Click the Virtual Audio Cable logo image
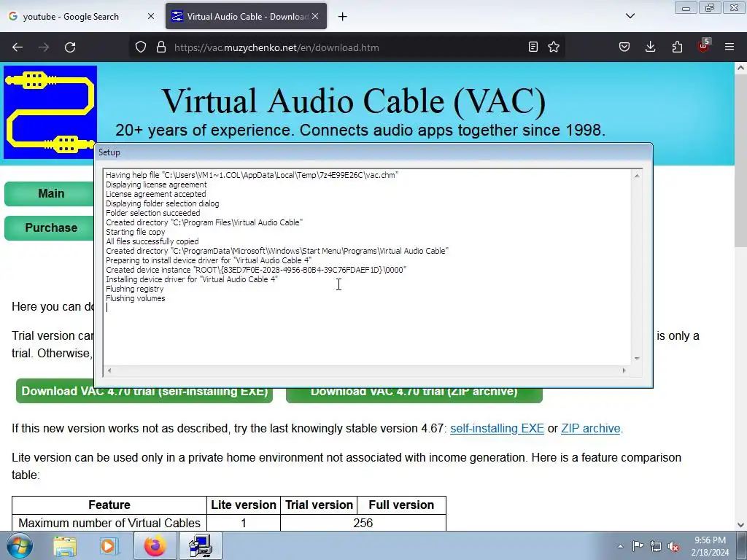The width and height of the screenshot is (747, 560). (50, 112)
